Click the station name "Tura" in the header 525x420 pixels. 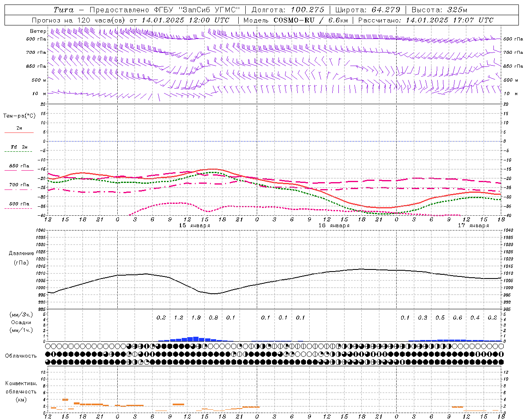[64, 10]
